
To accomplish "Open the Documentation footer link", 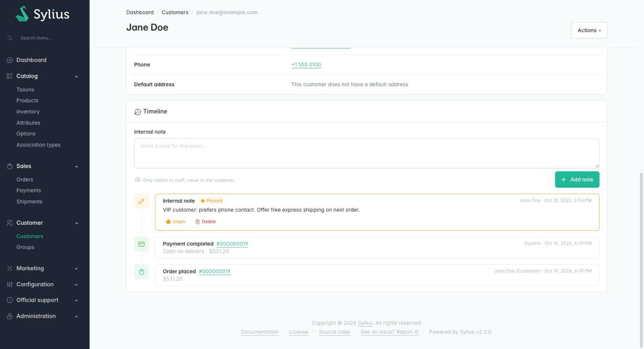I will 260,332.
